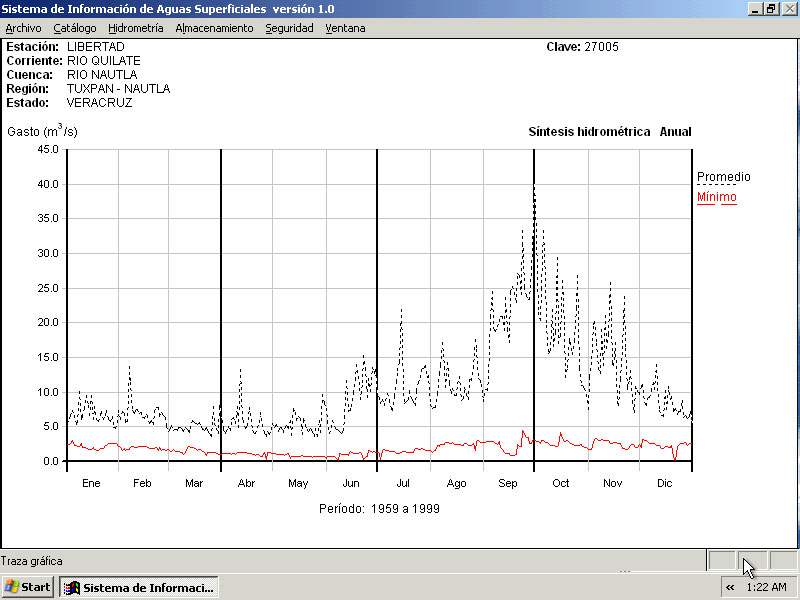This screenshot has width=800, height=600.
Task: Open the Catálogo menu
Action: pyautogui.click(x=75, y=28)
